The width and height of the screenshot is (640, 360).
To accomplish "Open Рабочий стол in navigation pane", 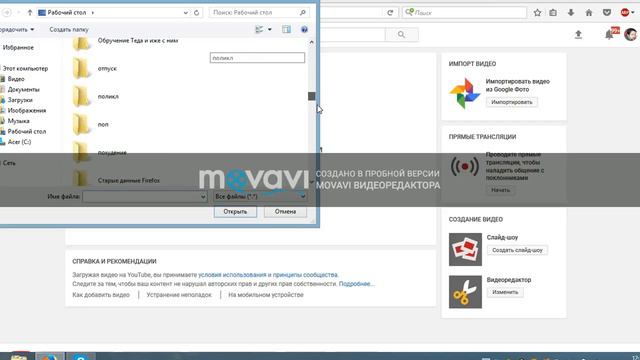I will 27,131.
